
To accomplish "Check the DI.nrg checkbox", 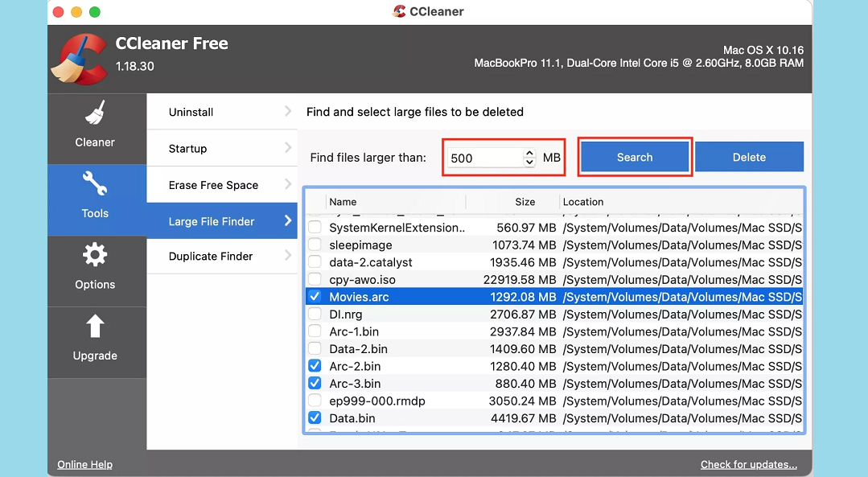I will [x=315, y=315].
